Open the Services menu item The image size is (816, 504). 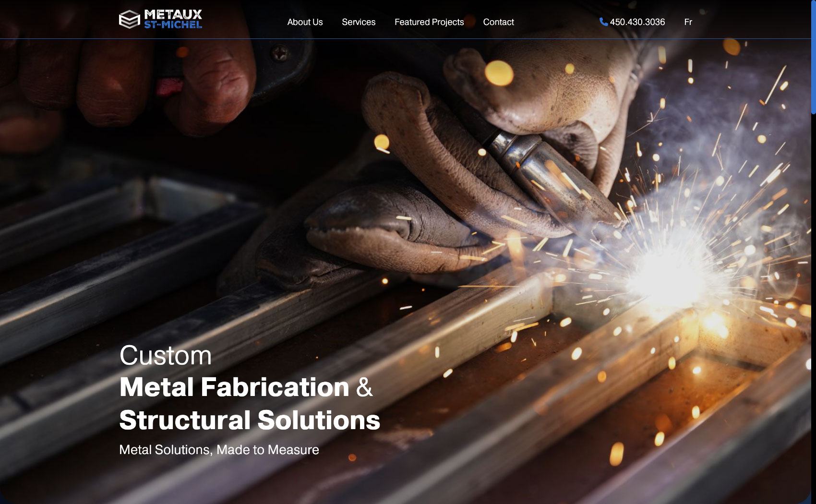[x=359, y=22]
